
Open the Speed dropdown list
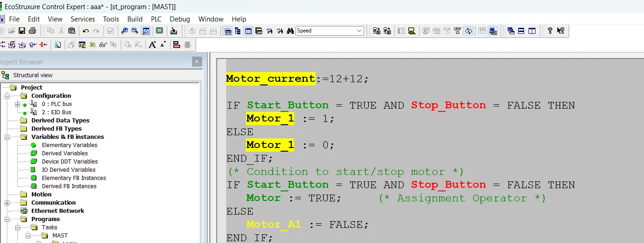359,31
